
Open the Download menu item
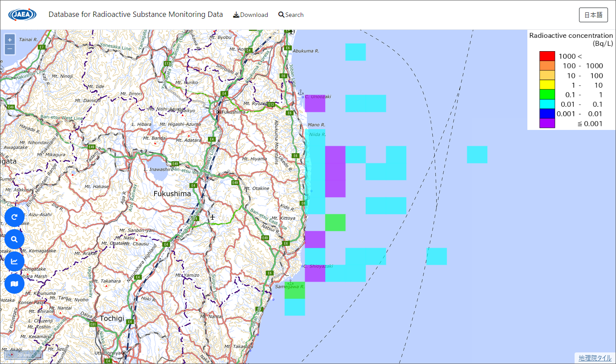point(250,15)
